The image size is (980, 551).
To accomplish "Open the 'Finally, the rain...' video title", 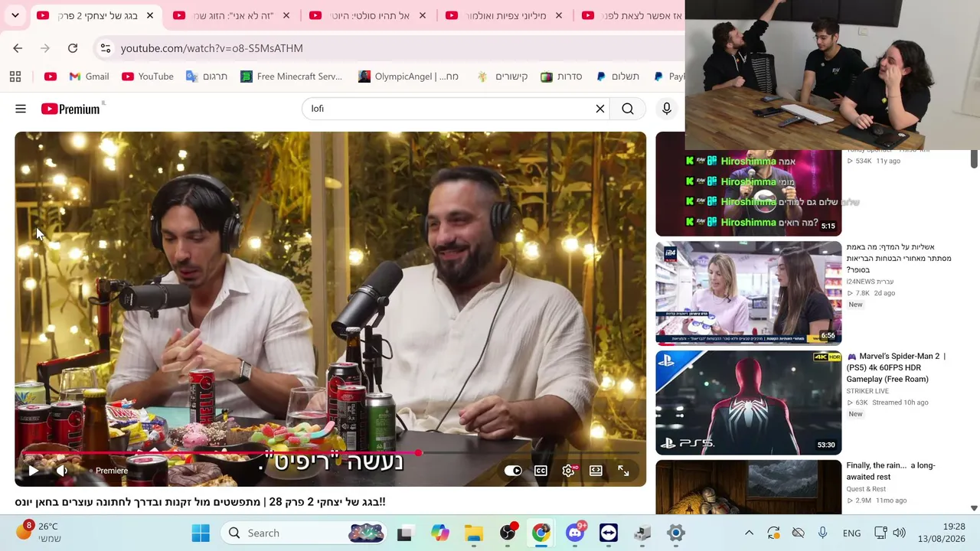I will click(890, 471).
